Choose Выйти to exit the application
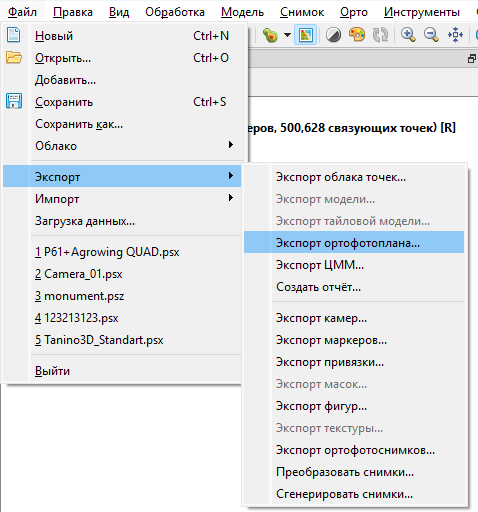This screenshot has height=512, width=478. point(122,371)
